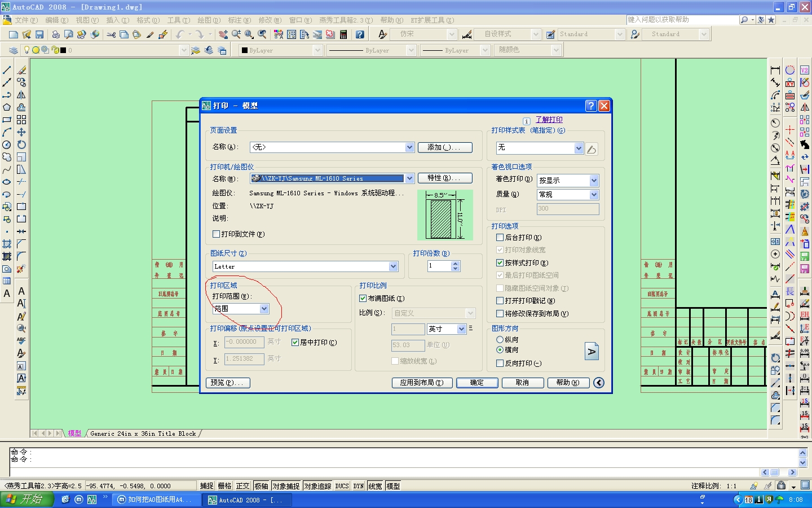Enable the 反向打印 checkbox
This screenshot has height=508, width=812.
point(500,363)
